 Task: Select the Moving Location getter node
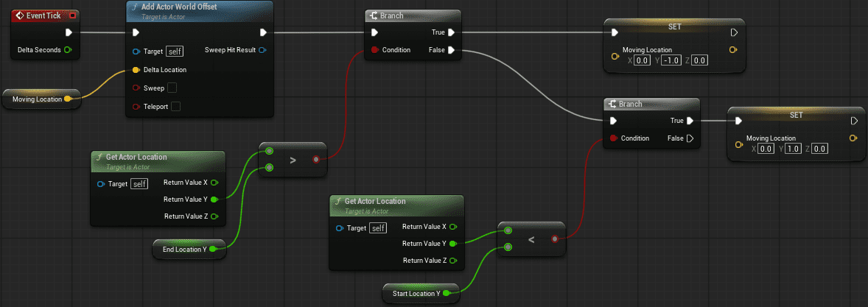(41, 99)
